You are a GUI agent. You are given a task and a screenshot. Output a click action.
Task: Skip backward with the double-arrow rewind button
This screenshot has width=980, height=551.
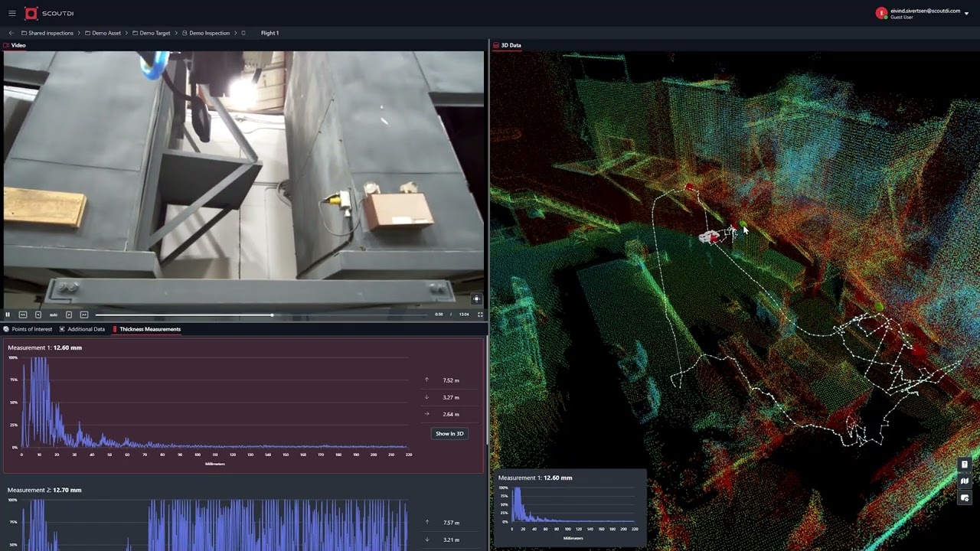[x=23, y=315]
